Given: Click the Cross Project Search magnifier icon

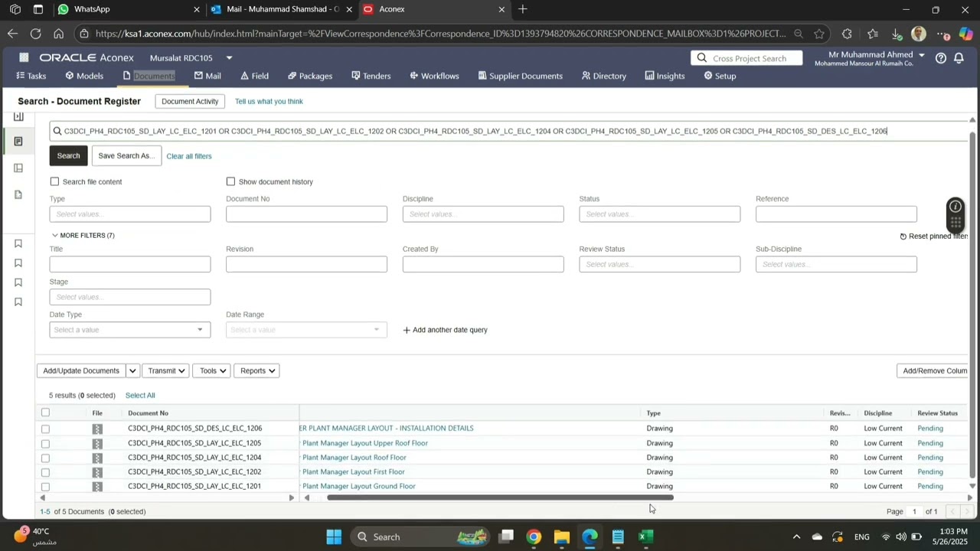Looking at the screenshot, I should pos(701,58).
